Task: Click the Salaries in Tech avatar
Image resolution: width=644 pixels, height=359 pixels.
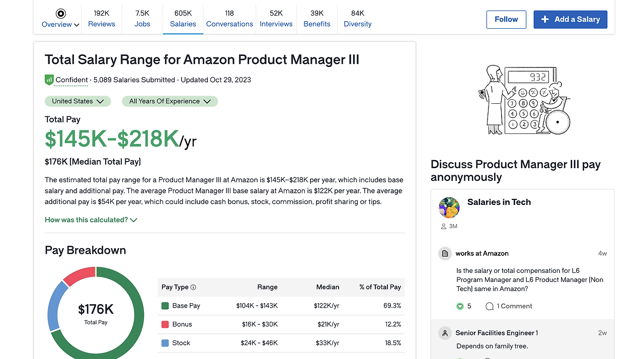Action: pos(449,207)
